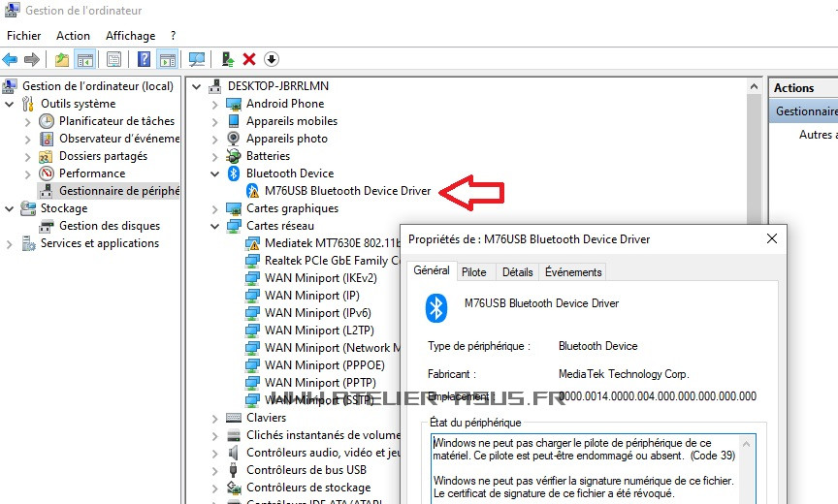Screen dimensions: 838x504
Task: Click the Forward arrow toolbar icon
Action: pyautogui.click(x=32, y=59)
